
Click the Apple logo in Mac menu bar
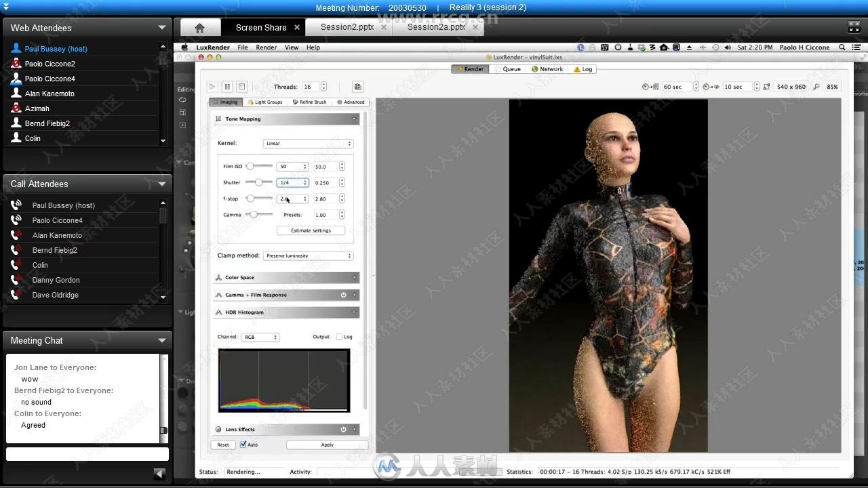[184, 47]
